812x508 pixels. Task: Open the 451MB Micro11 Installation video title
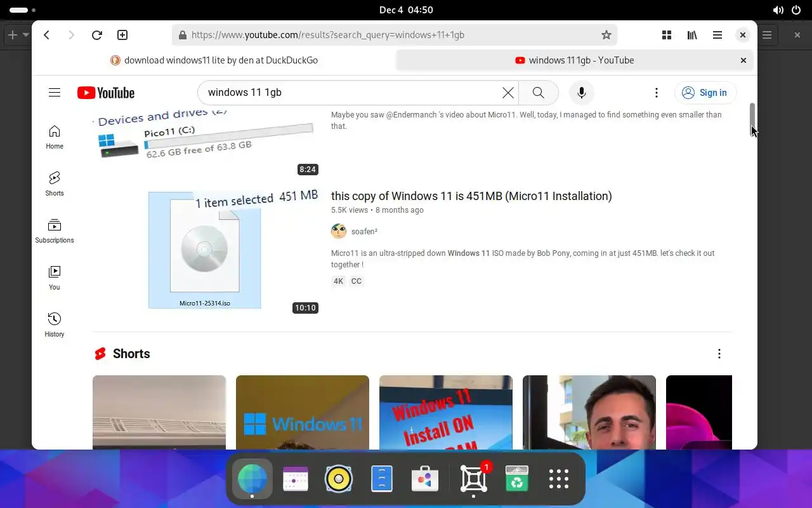coord(471,196)
